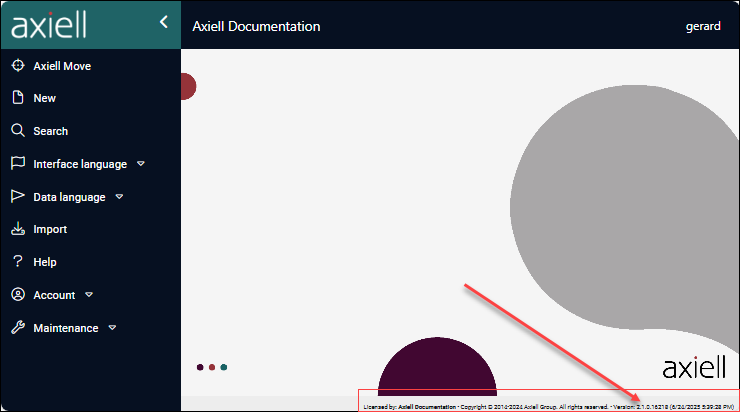Click the Axiell Move crosshair icon

[17, 66]
